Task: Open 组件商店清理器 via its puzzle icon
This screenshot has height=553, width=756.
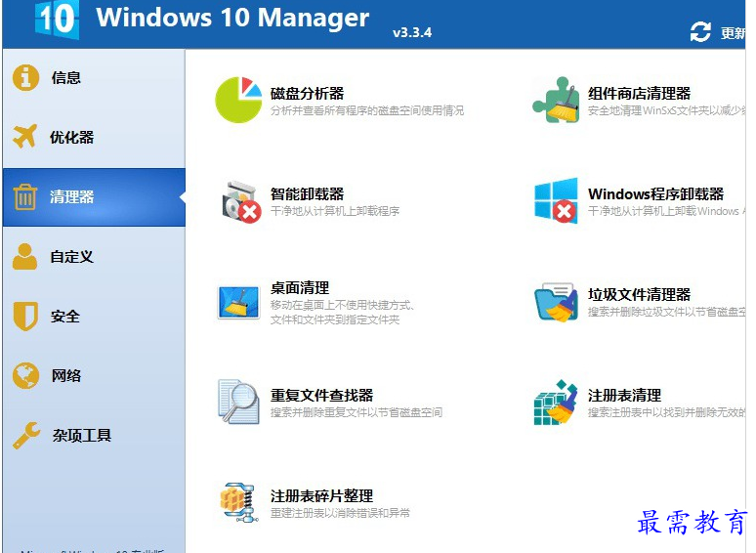Action: pyautogui.click(x=556, y=100)
